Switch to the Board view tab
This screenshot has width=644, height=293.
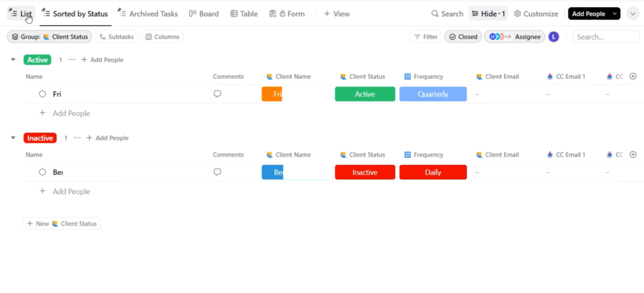coord(204,14)
